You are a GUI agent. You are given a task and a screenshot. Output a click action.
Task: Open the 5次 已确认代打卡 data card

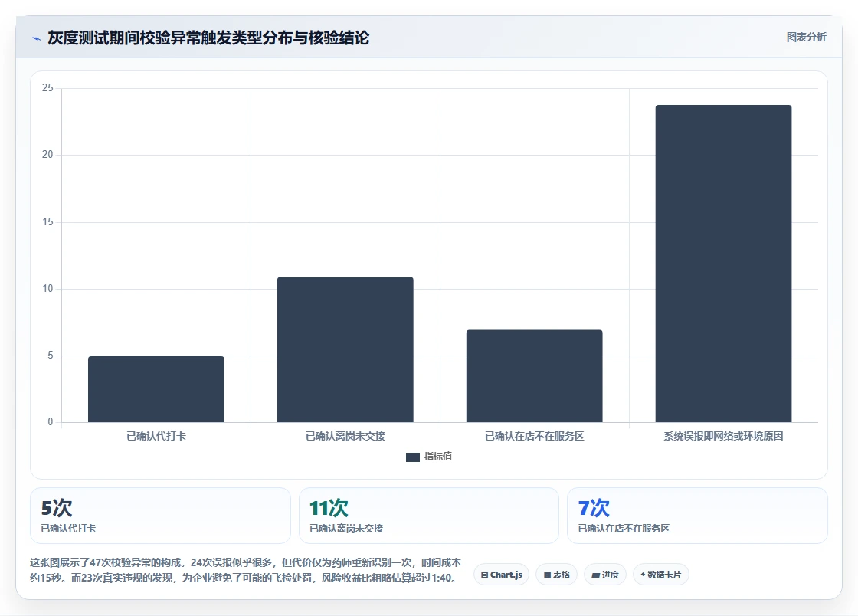point(160,516)
